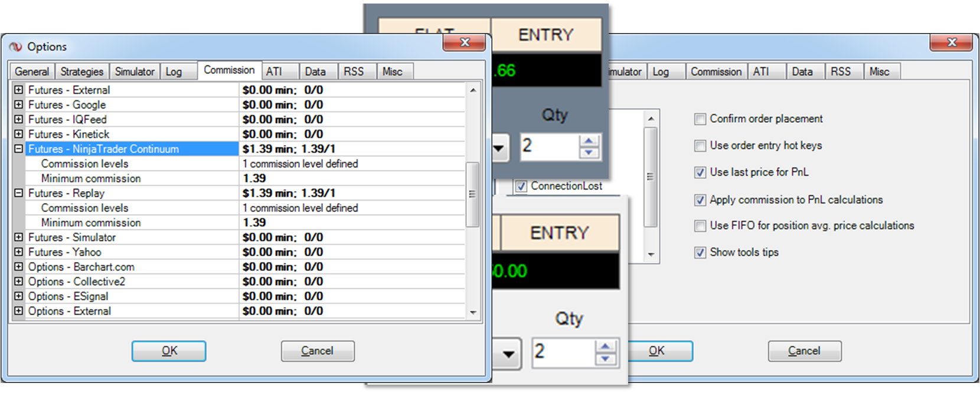This screenshot has width=980, height=393.
Task: Enable Use order entry hot keys checkbox
Action: point(700,146)
